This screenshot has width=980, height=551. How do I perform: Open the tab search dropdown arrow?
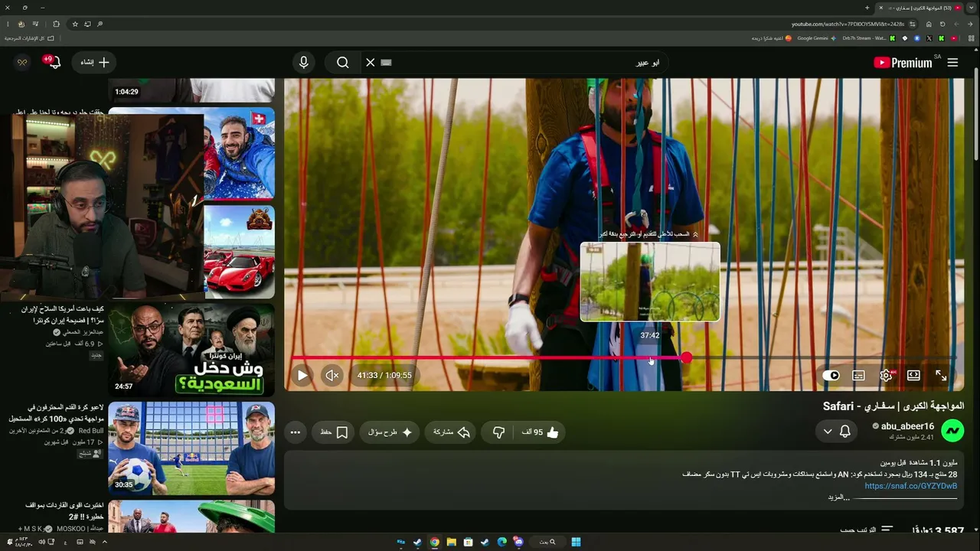pyautogui.click(x=972, y=8)
